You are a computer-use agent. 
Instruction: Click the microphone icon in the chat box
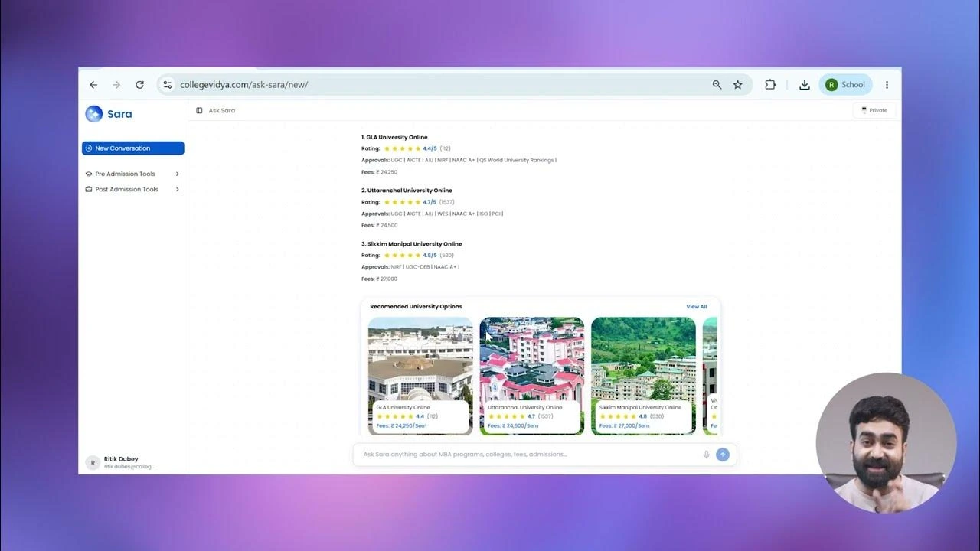coord(706,455)
